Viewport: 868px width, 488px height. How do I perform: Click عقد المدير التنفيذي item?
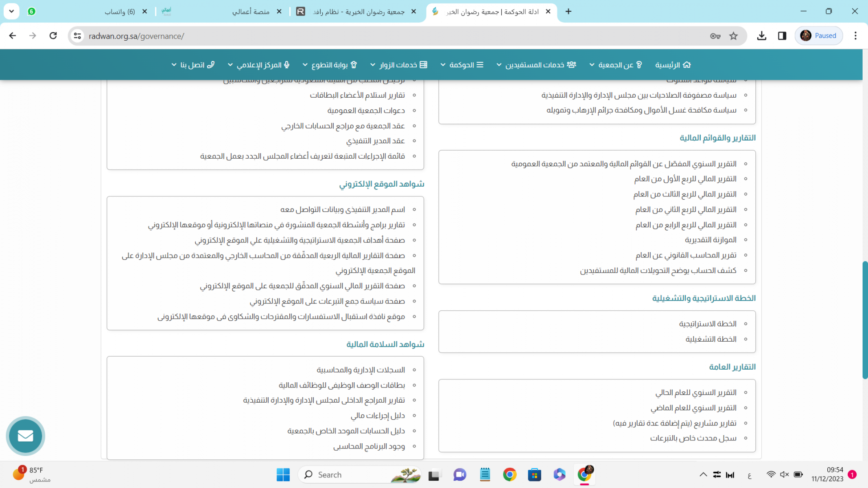375,141
